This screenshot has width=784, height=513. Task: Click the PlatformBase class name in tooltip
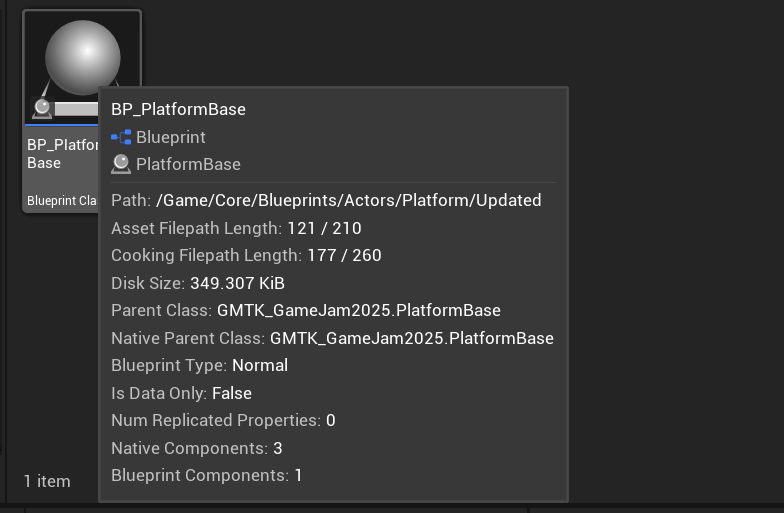click(x=188, y=164)
